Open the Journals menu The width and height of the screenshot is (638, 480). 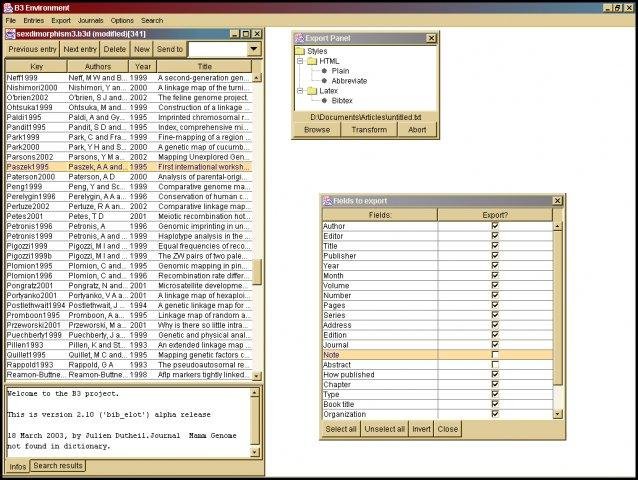90,20
